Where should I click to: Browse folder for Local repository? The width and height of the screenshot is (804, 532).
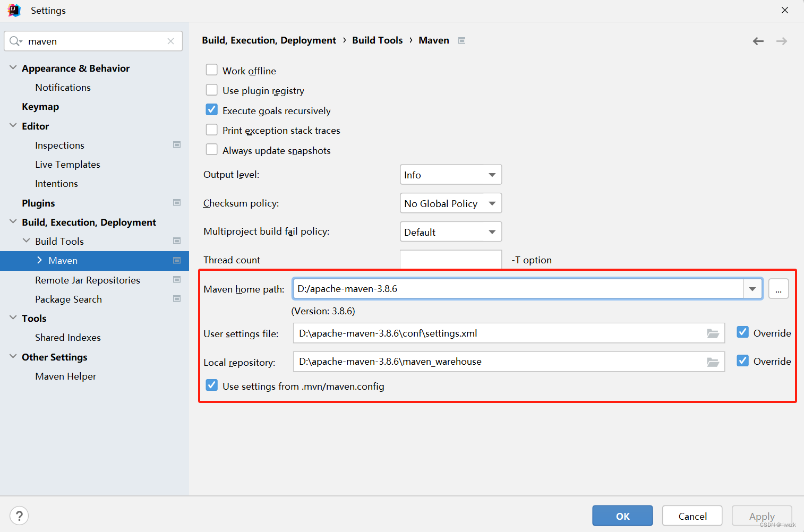pyautogui.click(x=713, y=362)
